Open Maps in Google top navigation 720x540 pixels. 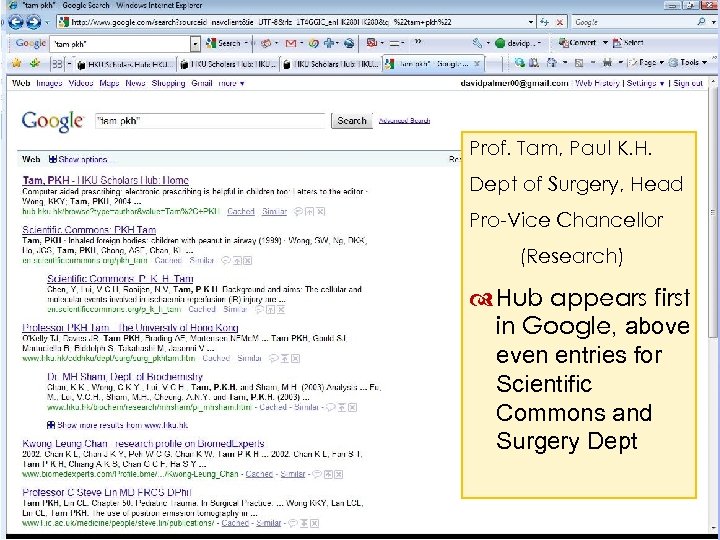(x=109, y=83)
